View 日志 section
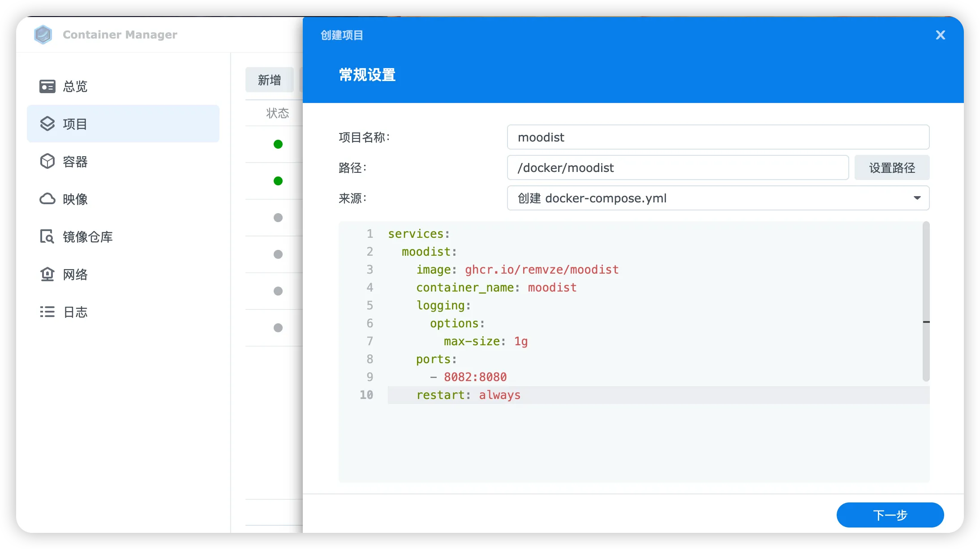Image resolution: width=980 pixels, height=549 pixels. coord(123,312)
